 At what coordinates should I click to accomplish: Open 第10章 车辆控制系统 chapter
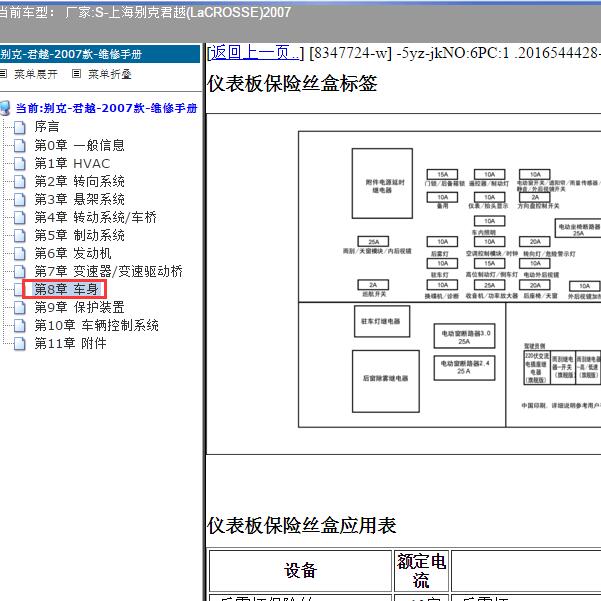[x=96, y=325]
